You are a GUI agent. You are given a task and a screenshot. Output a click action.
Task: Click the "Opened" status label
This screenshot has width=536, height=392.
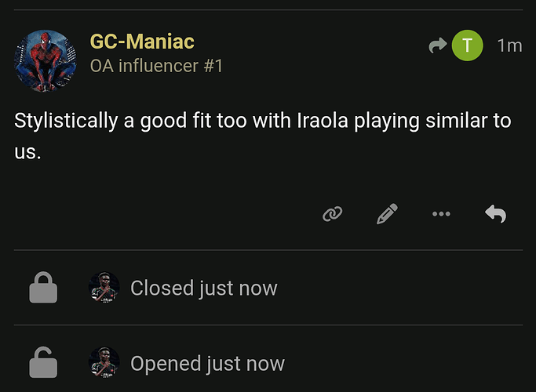(x=165, y=363)
